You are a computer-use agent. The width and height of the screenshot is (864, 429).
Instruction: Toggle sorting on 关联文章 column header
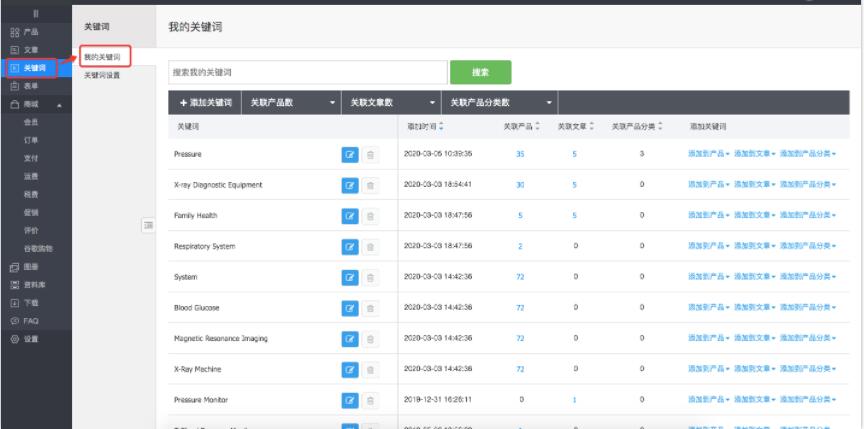[574, 127]
